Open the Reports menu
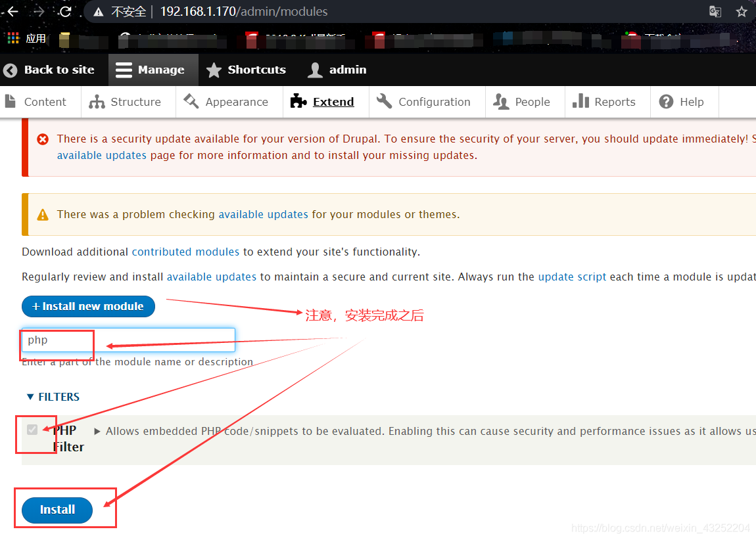Screen dimensions: 756x540 pyautogui.click(x=607, y=102)
